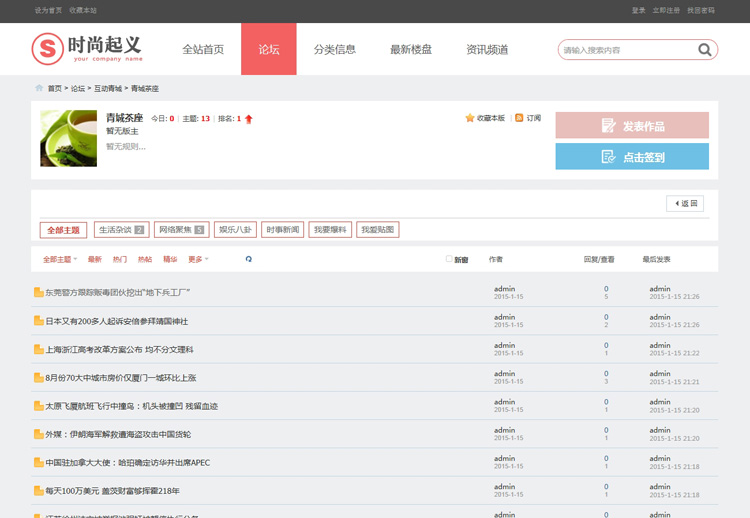Image resolution: width=750 pixels, height=518 pixels.
Task: Click the 时尚起义 site logo
Action: click(88, 48)
